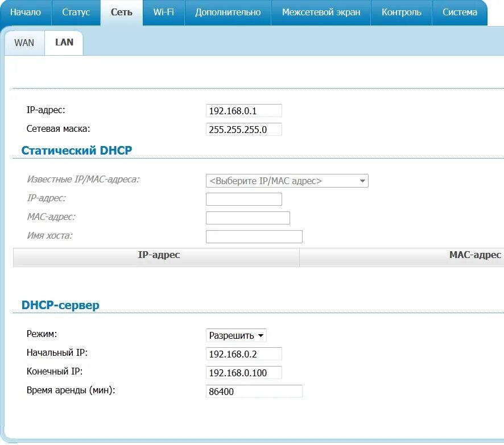Open the Начало tab
Viewport: 504px width, 445px height.
click(x=26, y=13)
